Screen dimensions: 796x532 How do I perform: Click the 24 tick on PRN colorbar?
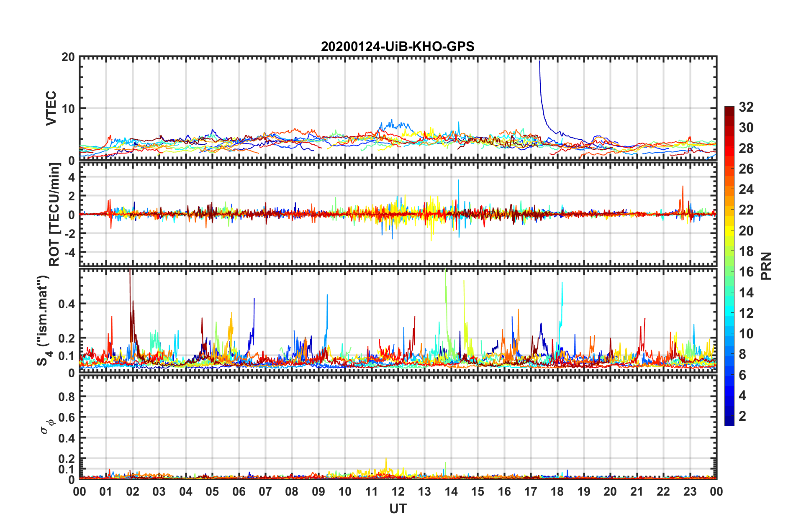pyautogui.click(x=746, y=189)
